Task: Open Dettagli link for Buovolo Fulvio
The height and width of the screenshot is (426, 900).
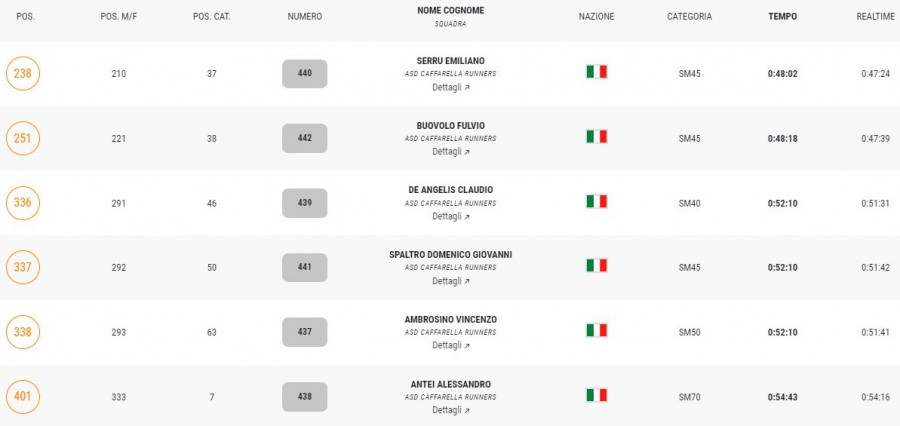Action: point(451,152)
